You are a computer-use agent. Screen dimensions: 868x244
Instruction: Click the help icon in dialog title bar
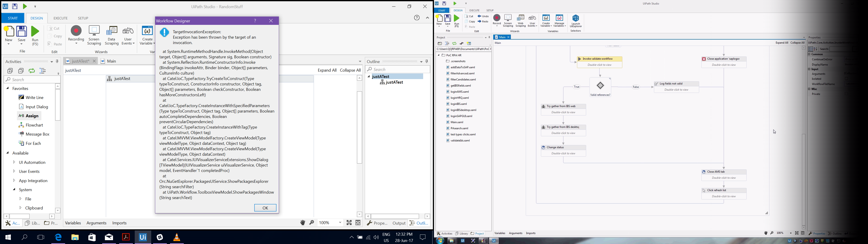[x=255, y=21]
